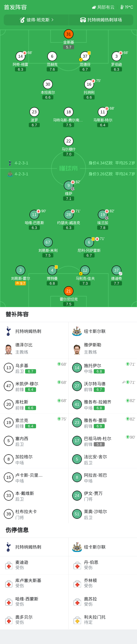Click Newcastle crest in injury section
The width and height of the screenshot is (137, 644).
pos(77,547)
